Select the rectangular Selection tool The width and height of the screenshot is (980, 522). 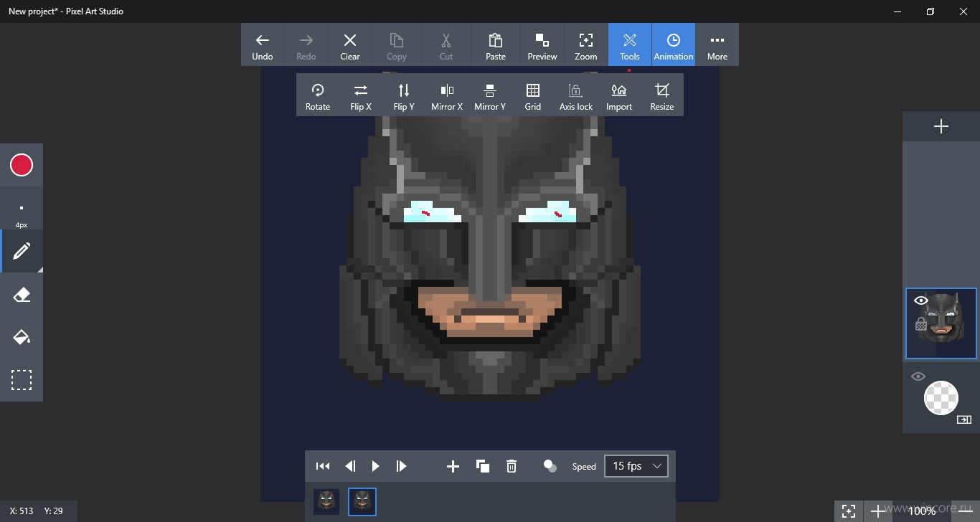(x=22, y=380)
